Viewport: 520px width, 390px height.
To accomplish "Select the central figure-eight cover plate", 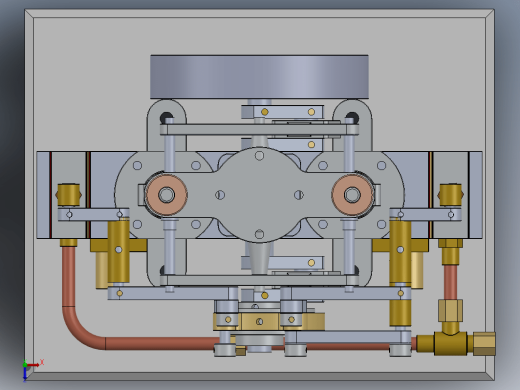I will [x=259, y=195].
